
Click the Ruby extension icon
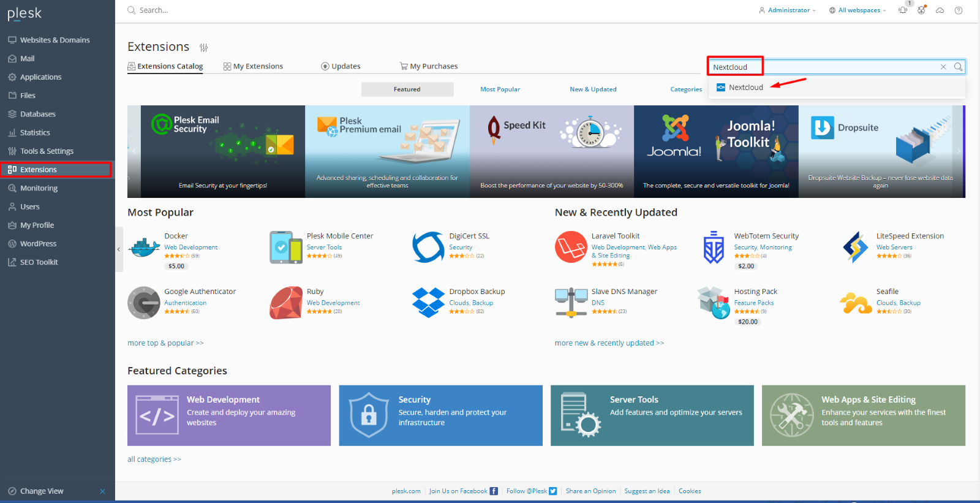coord(286,303)
